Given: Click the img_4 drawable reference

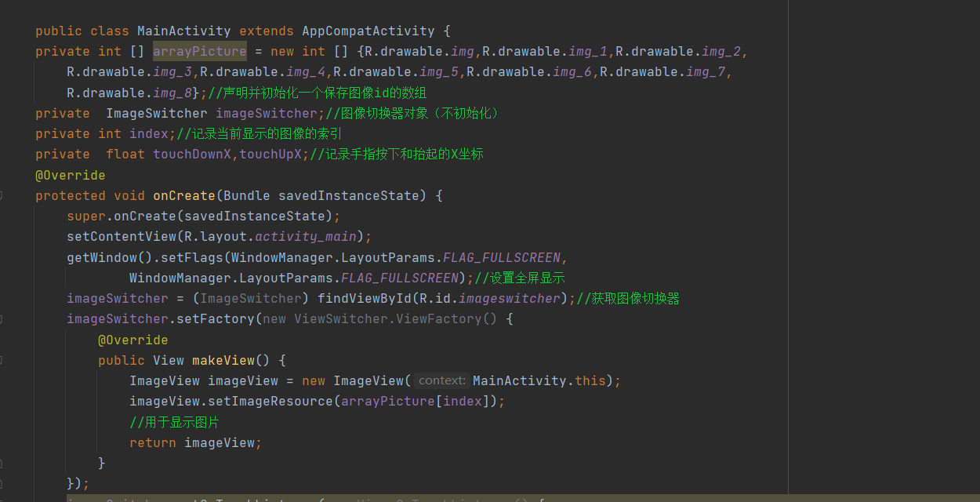Looking at the screenshot, I should (306, 72).
